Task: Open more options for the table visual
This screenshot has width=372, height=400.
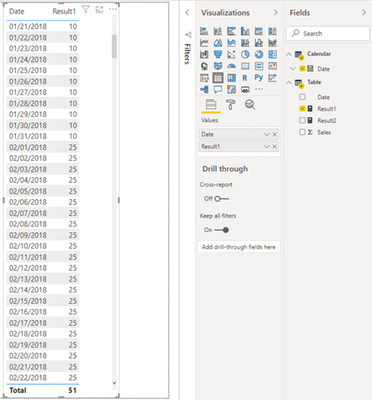Action: [113, 9]
